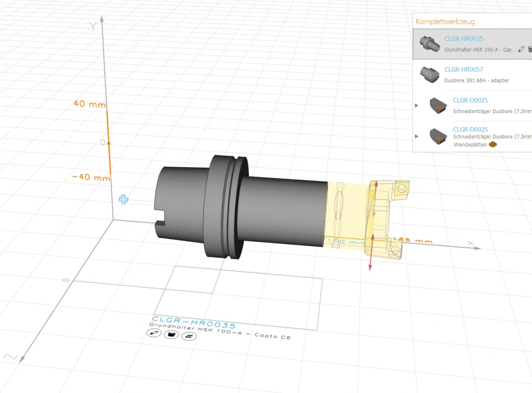The height and width of the screenshot is (393, 532).
Task: Click the "Duobore 391.68A - adapter" description
Action: pos(476,80)
